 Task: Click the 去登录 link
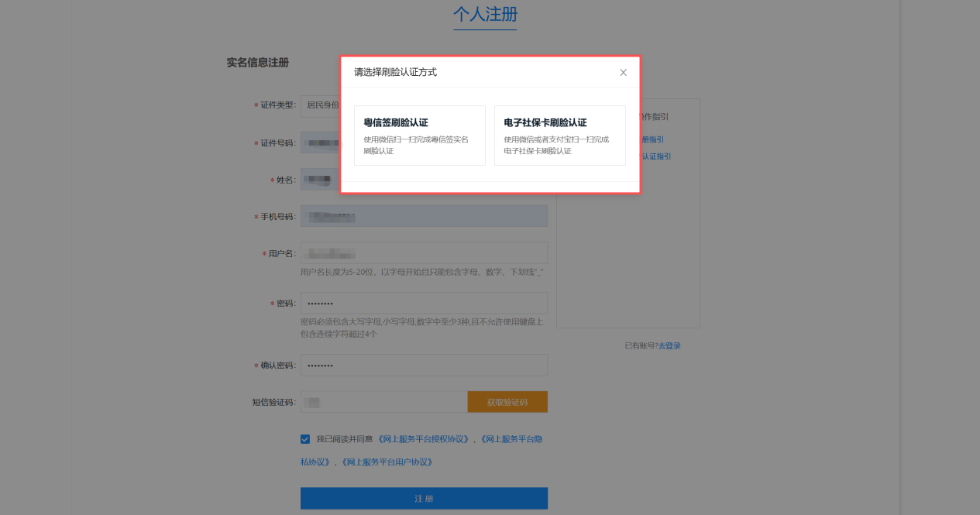[x=669, y=346]
